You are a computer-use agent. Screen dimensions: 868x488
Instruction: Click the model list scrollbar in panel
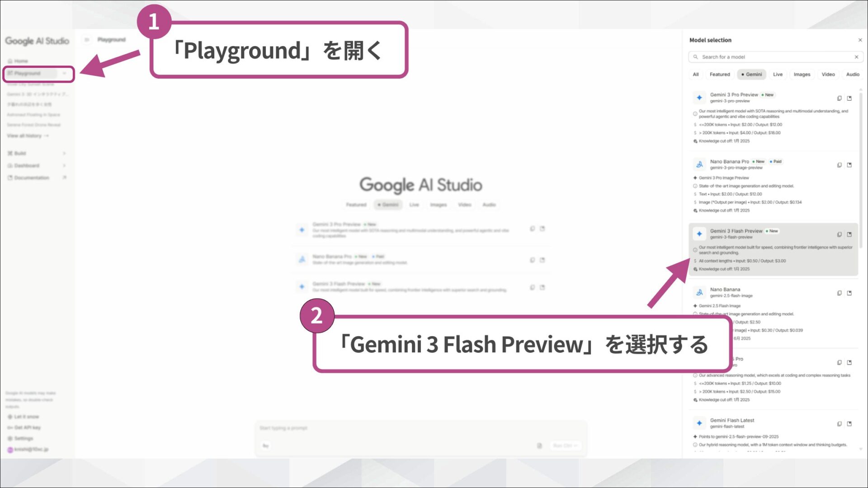(861, 171)
